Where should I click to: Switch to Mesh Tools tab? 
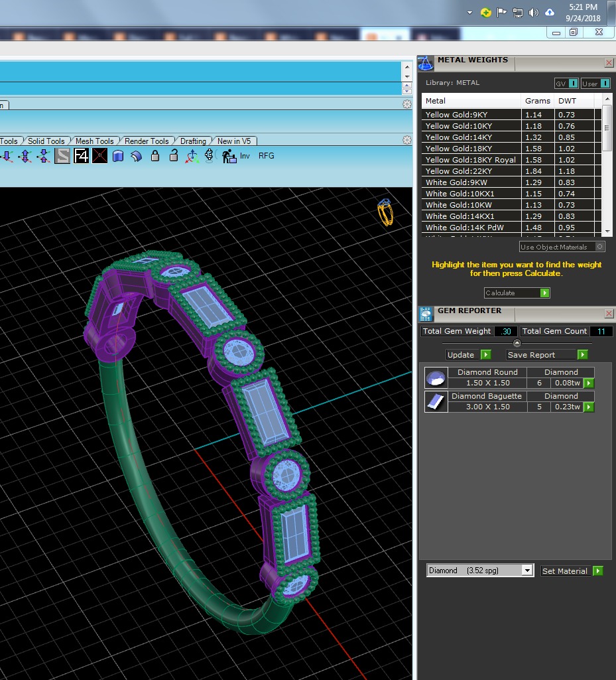[95, 141]
